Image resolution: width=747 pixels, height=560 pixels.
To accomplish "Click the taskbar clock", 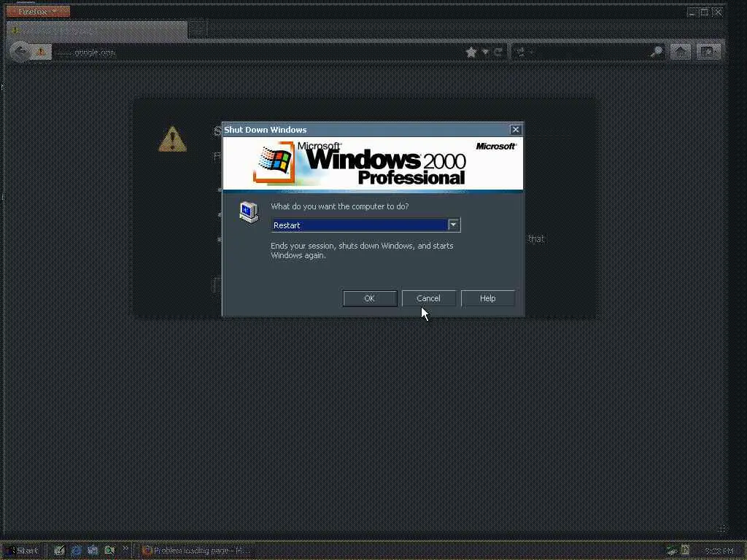I will click(x=719, y=551).
